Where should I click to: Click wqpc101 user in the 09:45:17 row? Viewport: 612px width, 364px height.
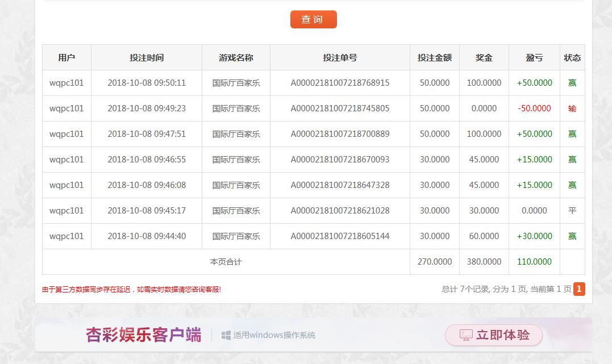pos(66,211)
